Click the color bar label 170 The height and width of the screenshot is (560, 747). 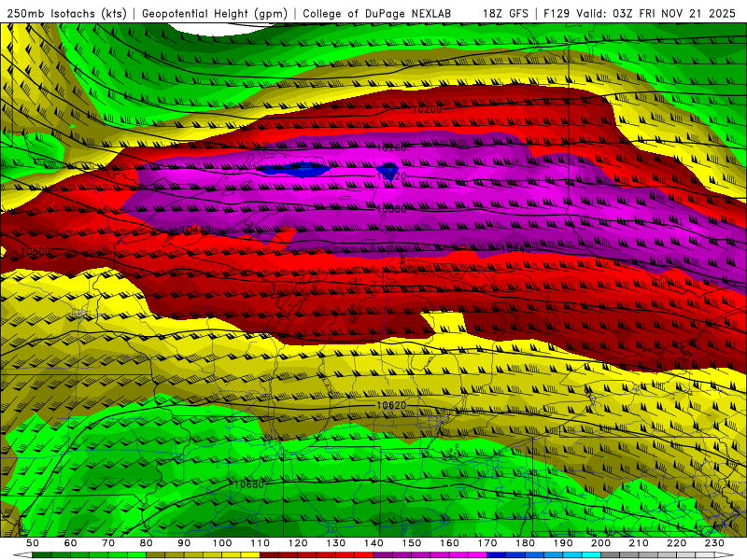(x=486, y=543)
